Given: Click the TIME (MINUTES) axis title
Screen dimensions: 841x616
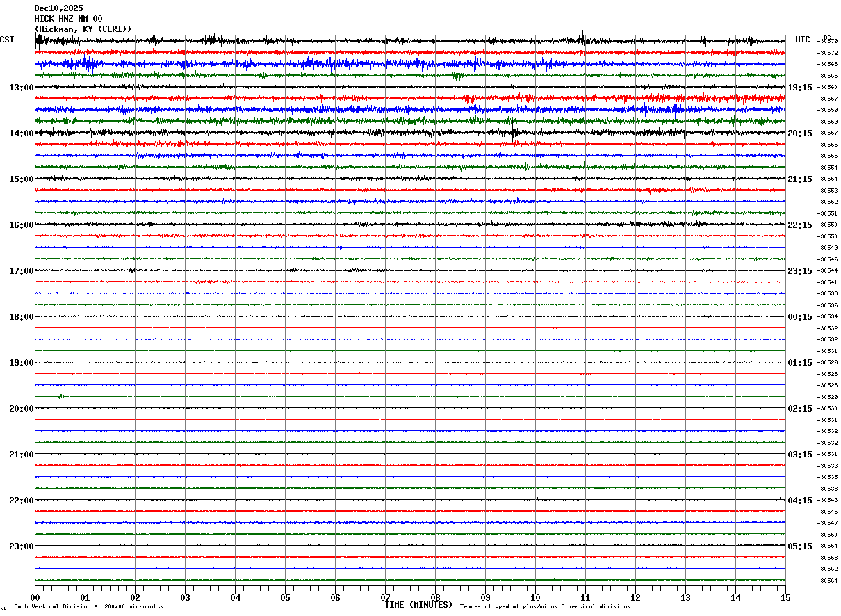Looking at the screenshot, I should [x=418, y=605].
